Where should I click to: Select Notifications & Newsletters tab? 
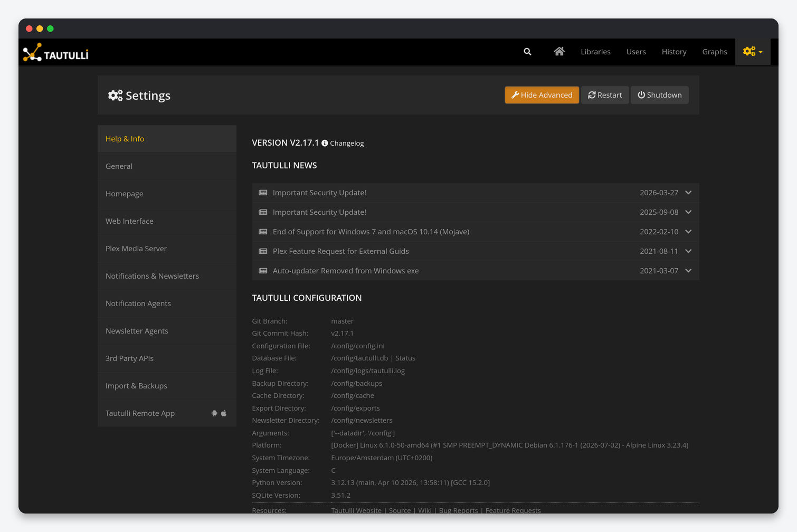[x=167, y=276]
